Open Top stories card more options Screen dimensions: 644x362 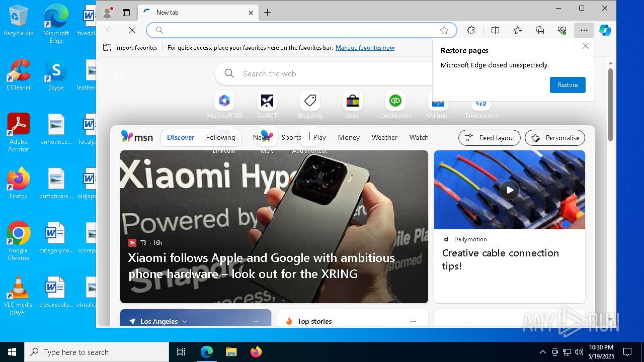point(413,321)
